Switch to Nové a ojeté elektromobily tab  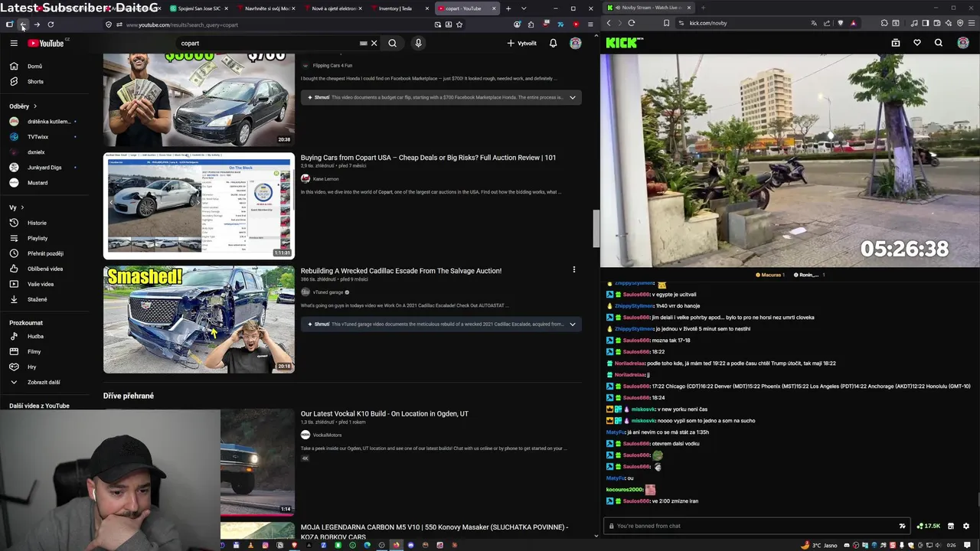pos(331,8)
